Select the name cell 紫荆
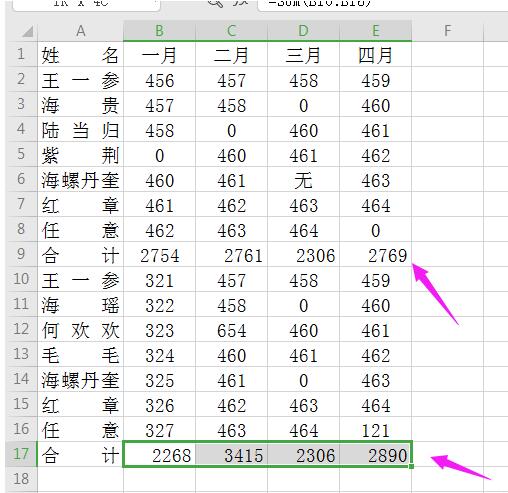508x493 pixels. pos(80,154)
